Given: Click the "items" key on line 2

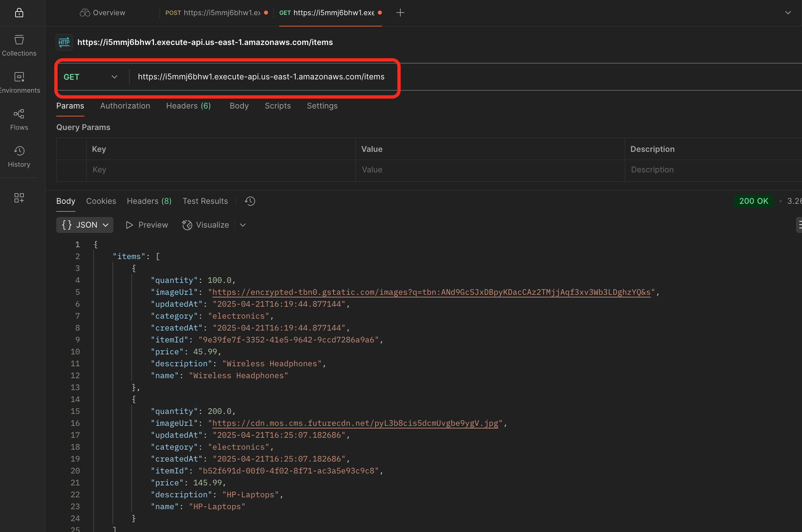Looking at the screenshot, I should pyautogui.click(x=129, y=256).
